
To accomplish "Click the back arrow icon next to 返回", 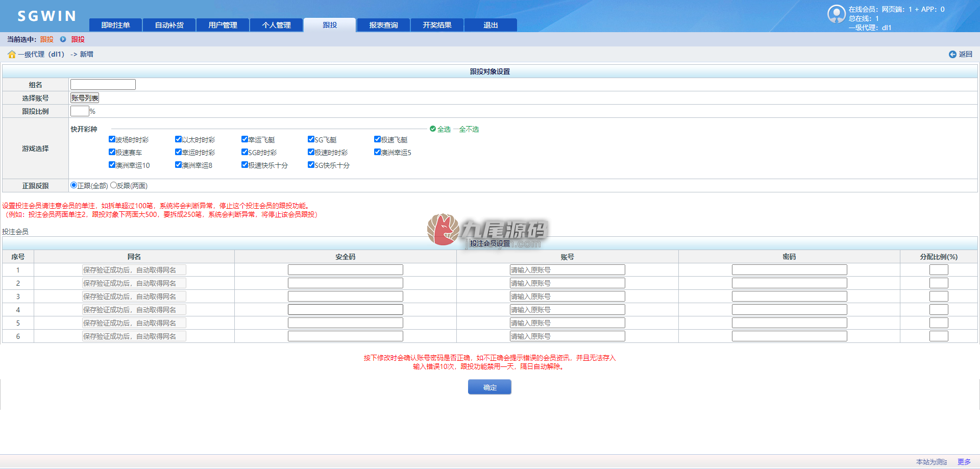I will click(x=952, y=54).
